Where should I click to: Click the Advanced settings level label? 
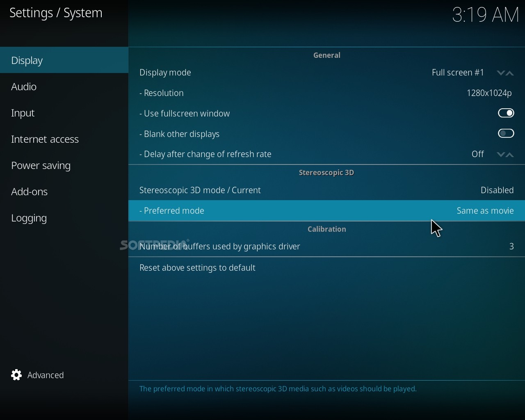[x=46, y=375]
